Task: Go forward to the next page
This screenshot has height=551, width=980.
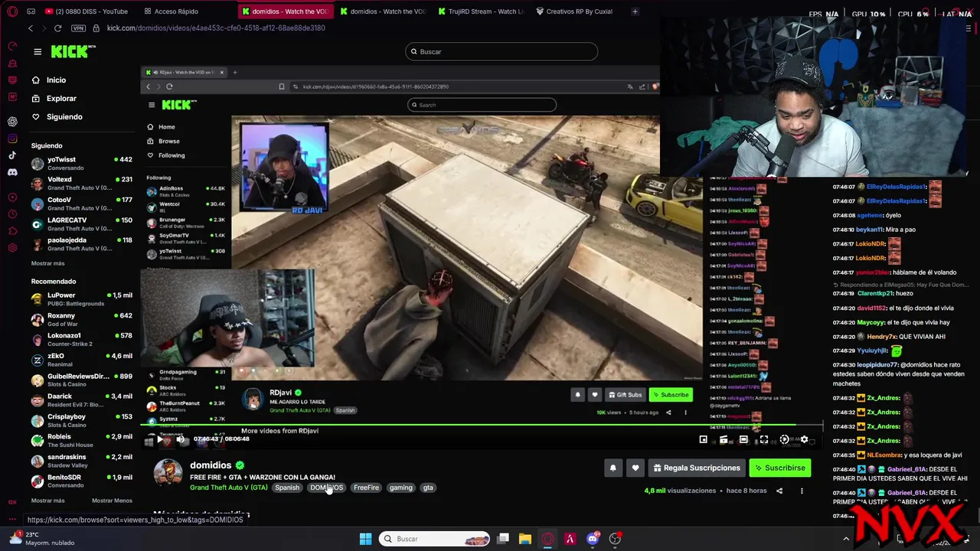Action: (44, 28)
